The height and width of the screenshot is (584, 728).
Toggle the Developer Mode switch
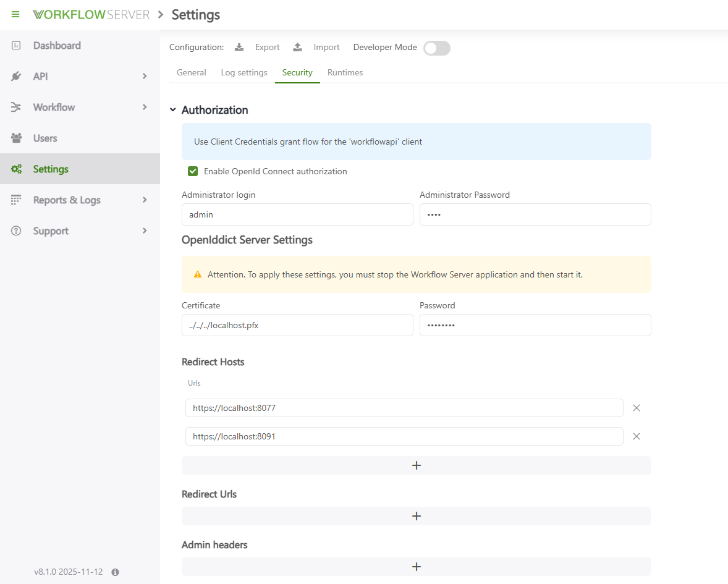[436, 48]
